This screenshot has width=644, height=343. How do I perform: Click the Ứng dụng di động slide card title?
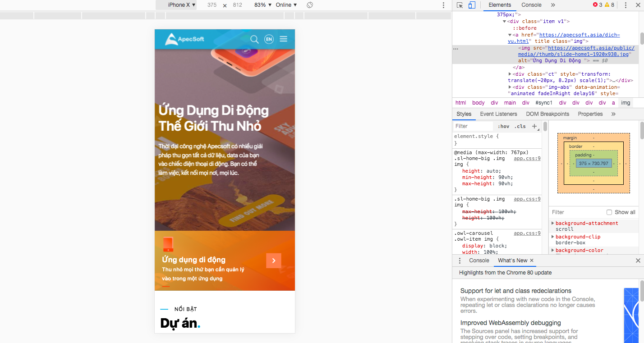coord(193,260)
